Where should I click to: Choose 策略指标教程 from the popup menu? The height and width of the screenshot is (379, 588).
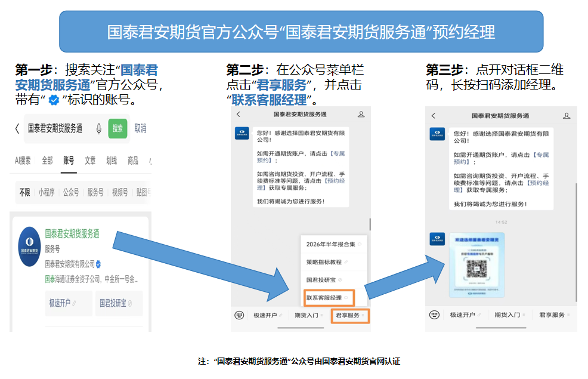tap(334, 262)
